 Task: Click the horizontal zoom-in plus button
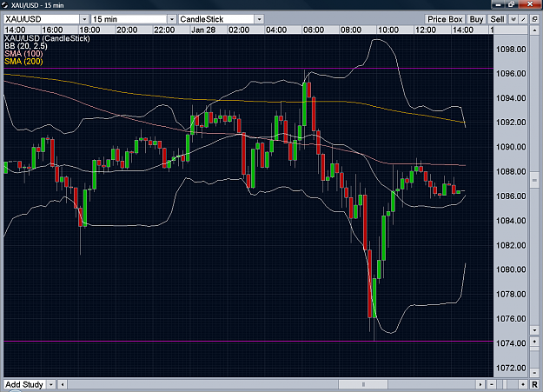click(x=523, y=384)
